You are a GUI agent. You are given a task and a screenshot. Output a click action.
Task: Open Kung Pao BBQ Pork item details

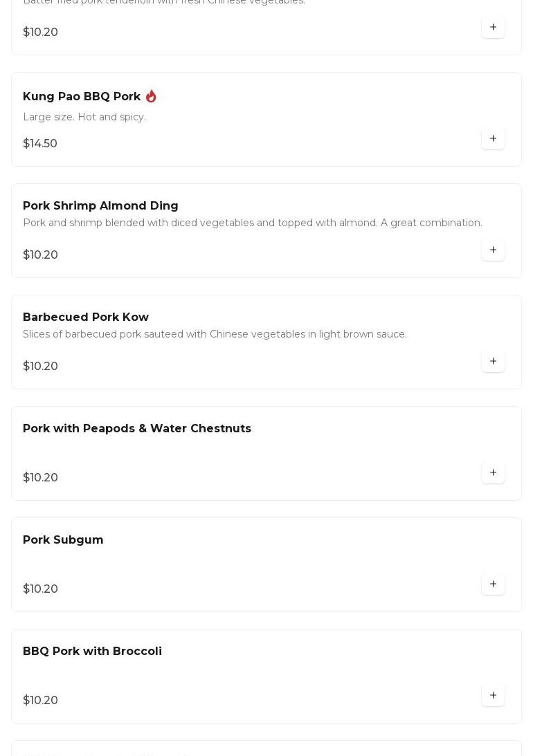(82, 96)
